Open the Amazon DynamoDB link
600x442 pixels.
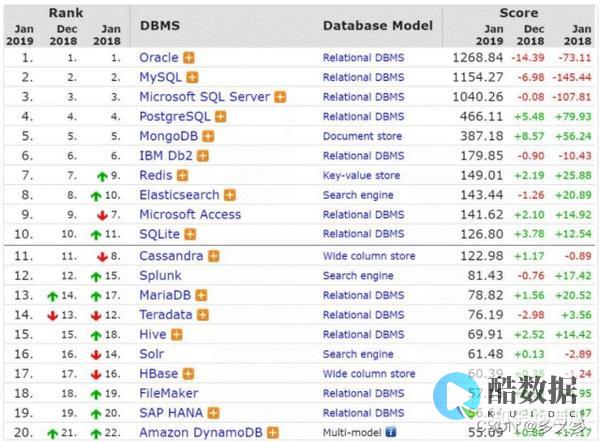pyautogui.click(x=201, y=433)
